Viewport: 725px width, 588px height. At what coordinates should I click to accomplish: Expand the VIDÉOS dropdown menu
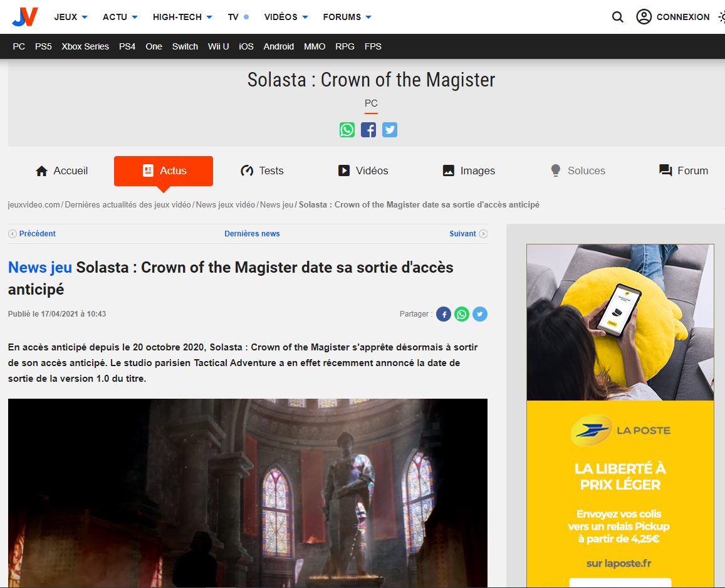coord(286,17)
